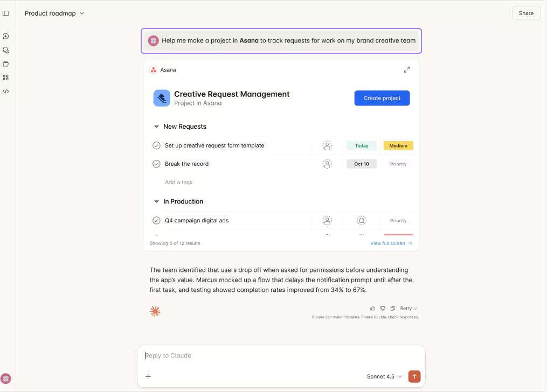Start a new chat from the sidebar
Image resolution: width=547 pixels, height=392 pixels.
pos(6,36)
